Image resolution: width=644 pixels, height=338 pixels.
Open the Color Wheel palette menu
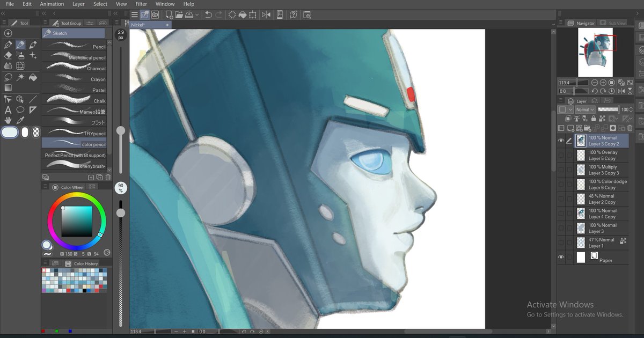click(x=46, y=187)
